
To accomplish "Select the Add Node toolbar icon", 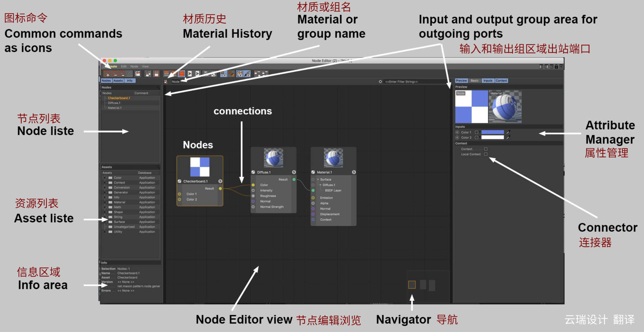I will coord(106,73).
